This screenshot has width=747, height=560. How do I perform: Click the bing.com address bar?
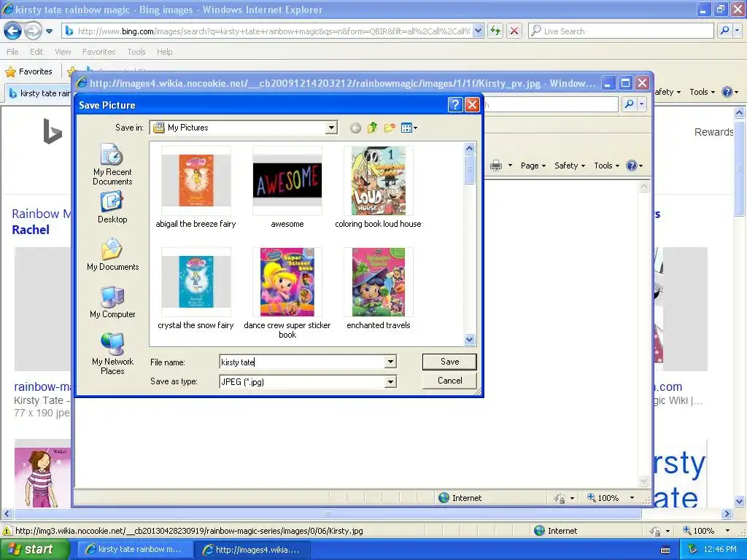[273, 31]
